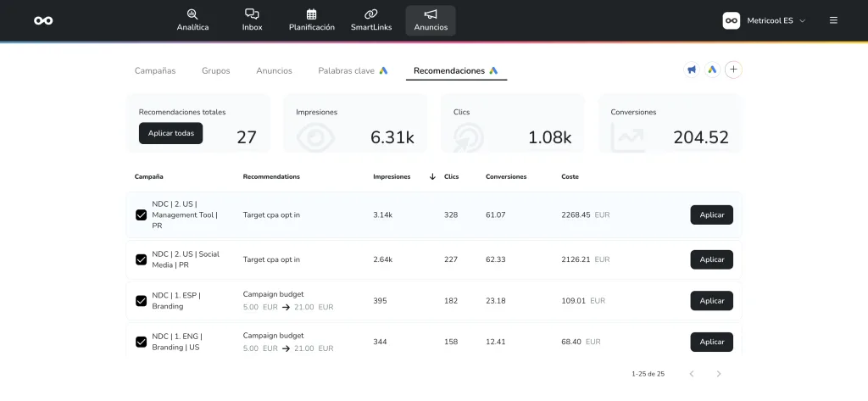Image resolution: width=868 pixels, height=401 pixels.
Task: Toggle the NDC 1. ESP Branding checkbox
Action: 142,301
